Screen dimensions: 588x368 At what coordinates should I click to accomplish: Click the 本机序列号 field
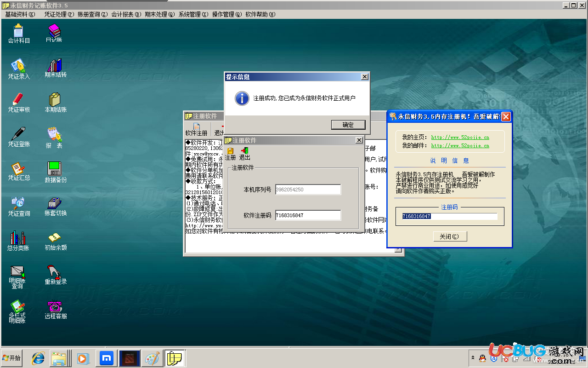[308, 190]
